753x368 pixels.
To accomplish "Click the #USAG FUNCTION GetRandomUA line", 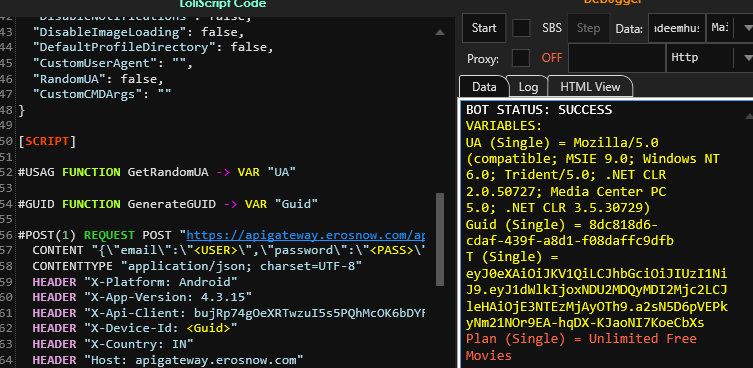I will (157, 172).
